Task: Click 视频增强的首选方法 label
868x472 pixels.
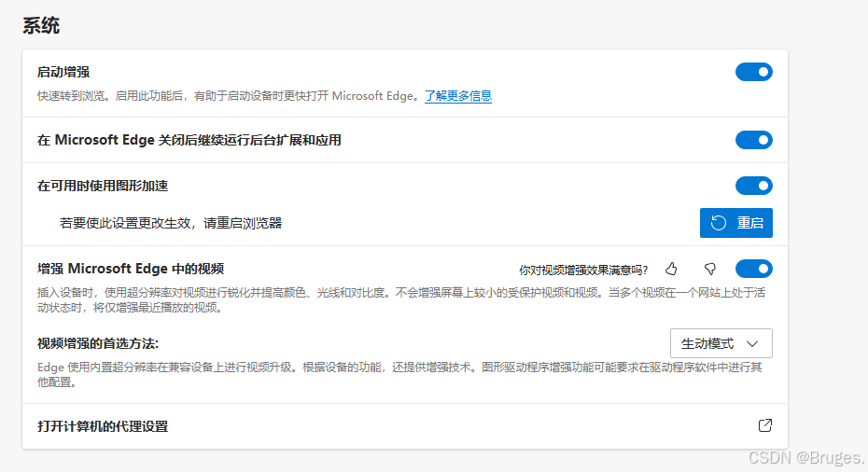Action: (x=98, y=343)
